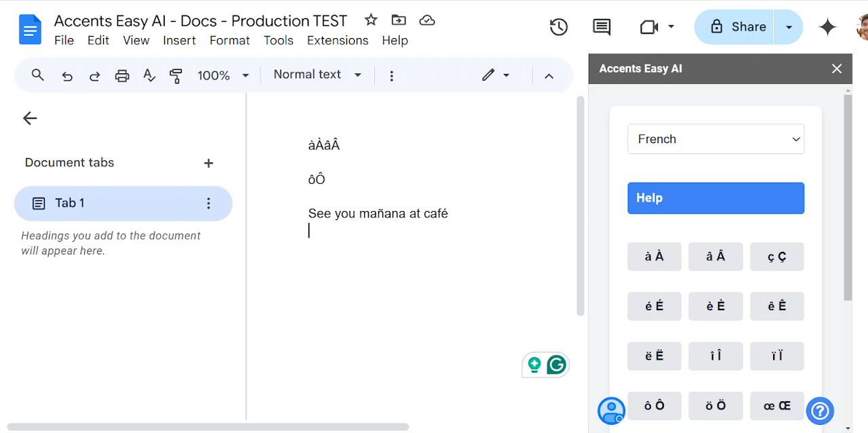The height and width of the screenshot is (433, 868).
Task: Click the undo arrow icon
Action: click(67, 76)
